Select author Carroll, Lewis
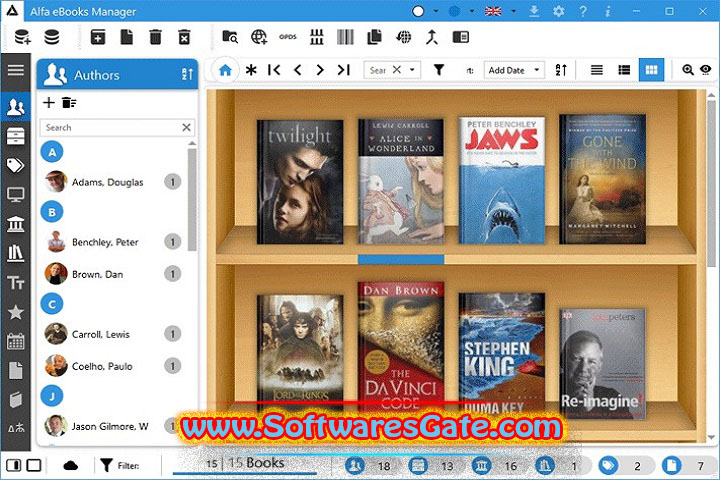Screen dimensions: 720x480 pyautogui.click(x=112, y=334)
